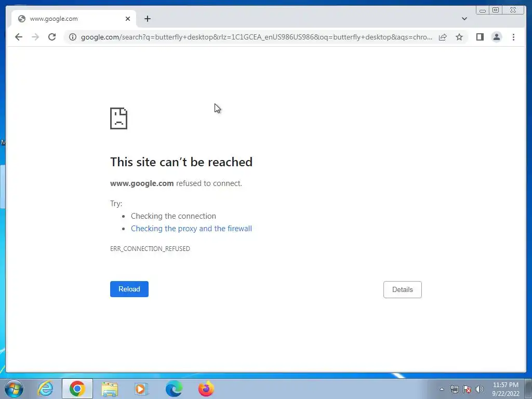This screenshot has width=532, height=399.
Task: Click the volume speaker tray icon
Action: [480, 389]
